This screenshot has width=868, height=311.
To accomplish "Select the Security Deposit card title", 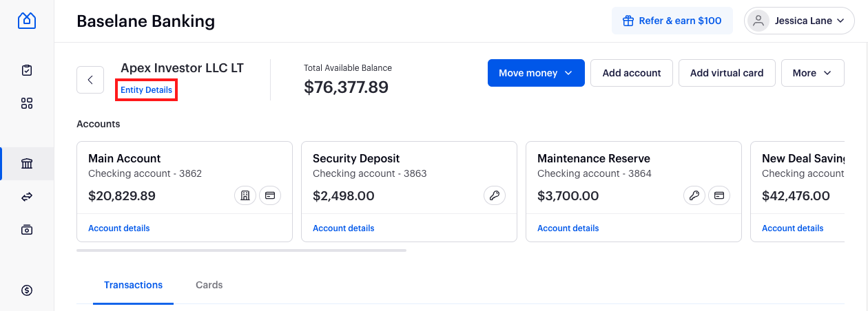I will point(356,159).
